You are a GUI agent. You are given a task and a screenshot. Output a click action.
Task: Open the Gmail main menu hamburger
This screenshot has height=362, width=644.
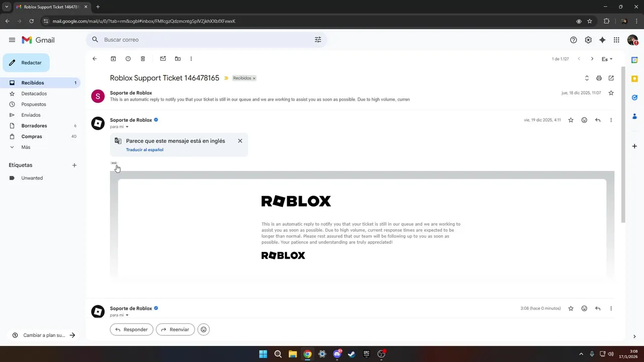12,40
